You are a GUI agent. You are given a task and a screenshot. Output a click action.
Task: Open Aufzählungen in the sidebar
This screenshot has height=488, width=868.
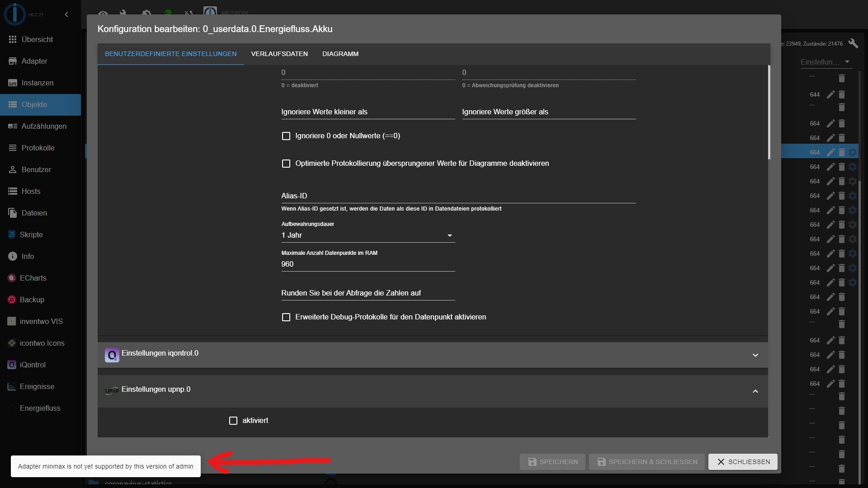pos(40,126)
